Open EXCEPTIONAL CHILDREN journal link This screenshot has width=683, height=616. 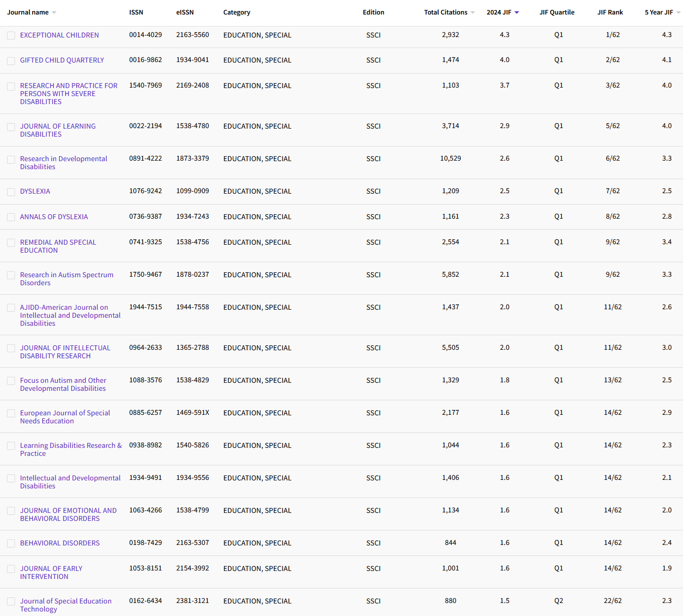click(x=60, y=35)
